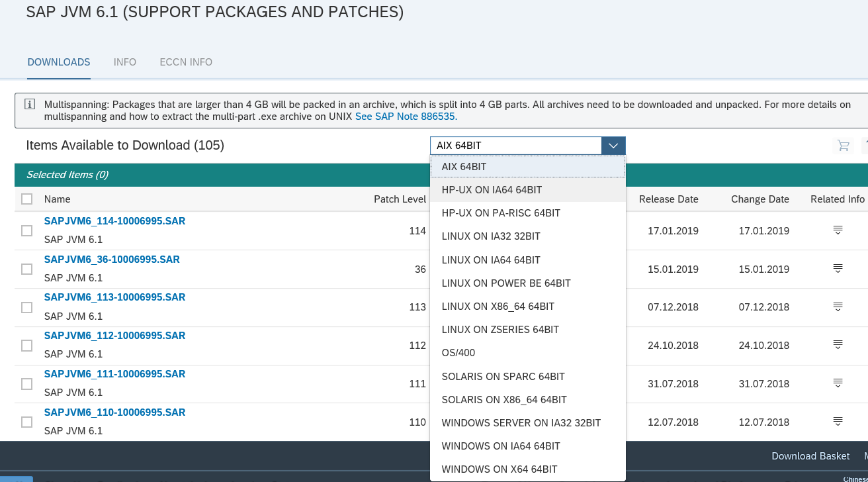Check the box for SAPJVM6_110-10006995.SAR
Image resolution: width=868 pixels, height=482 pixels.
26,422
